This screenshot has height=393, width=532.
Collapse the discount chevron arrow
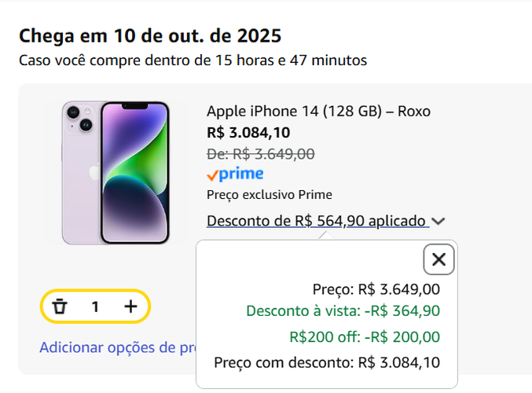438,222
